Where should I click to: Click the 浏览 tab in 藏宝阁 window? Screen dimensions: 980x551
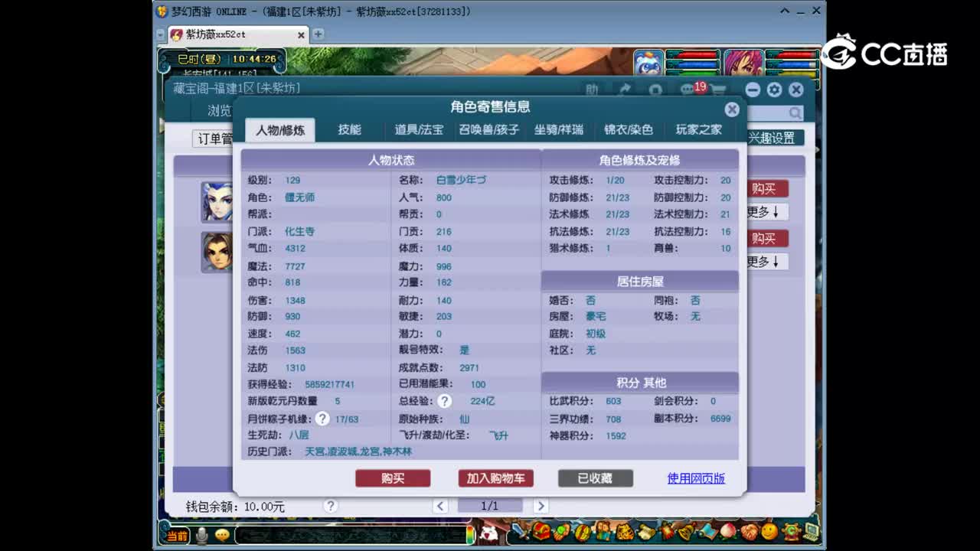(219, 111)
